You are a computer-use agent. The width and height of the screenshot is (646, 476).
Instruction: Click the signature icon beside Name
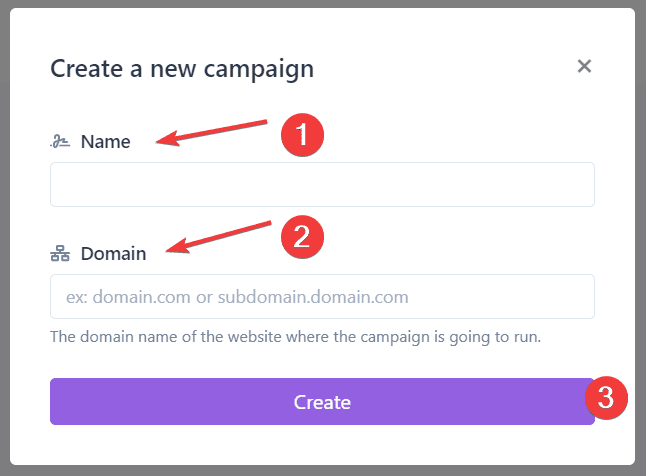[60, 142]
